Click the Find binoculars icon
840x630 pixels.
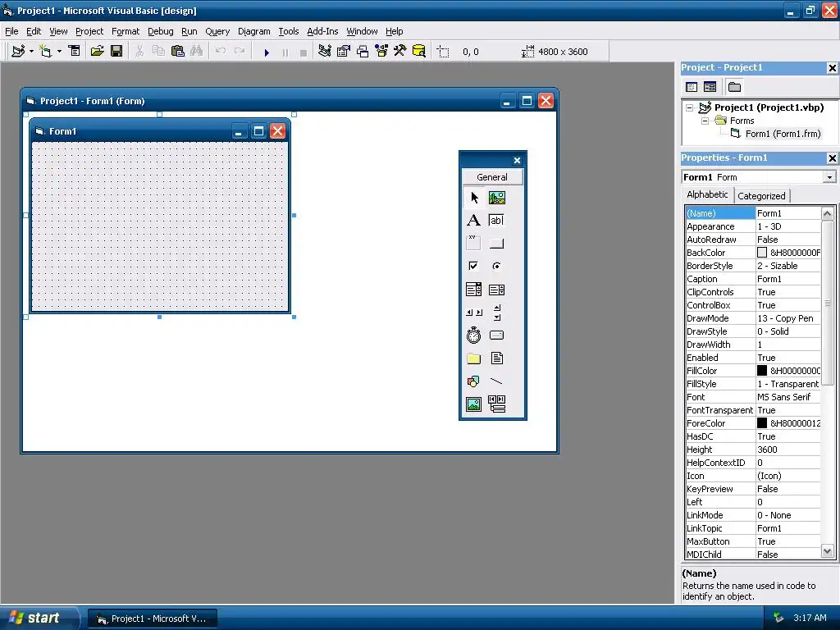(197, 52)
